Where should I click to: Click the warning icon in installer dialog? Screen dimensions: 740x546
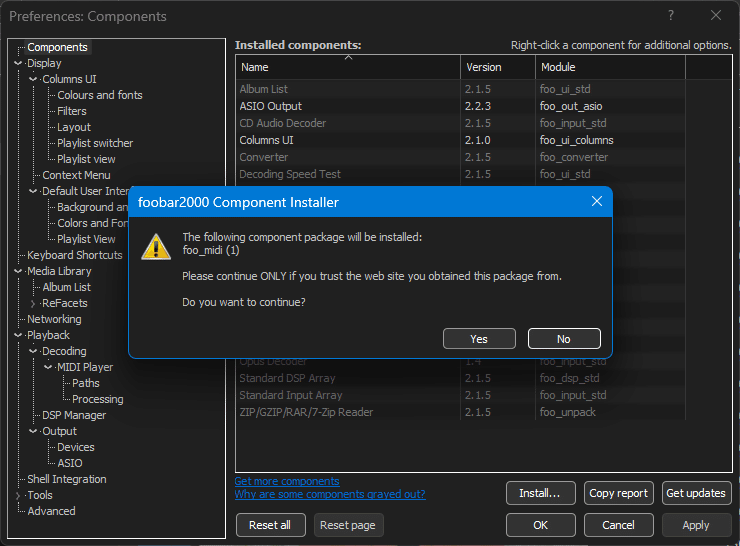tap(156, 246)
